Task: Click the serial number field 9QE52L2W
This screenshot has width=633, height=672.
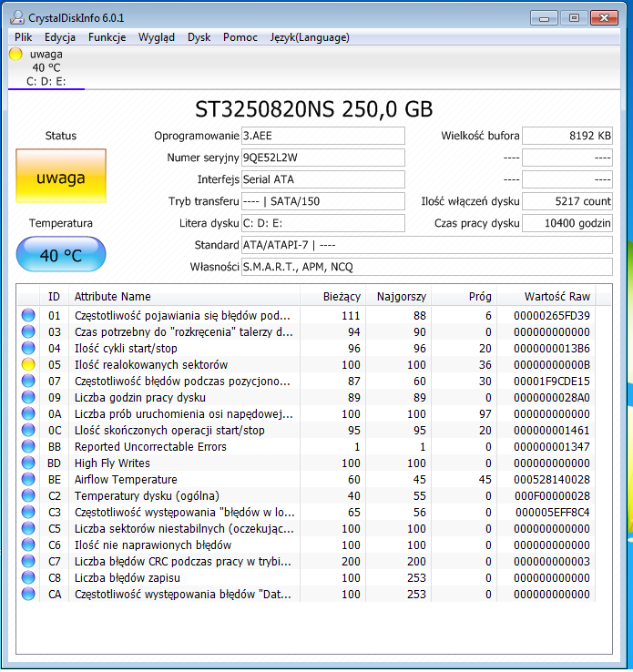Action: coord(323,158)
